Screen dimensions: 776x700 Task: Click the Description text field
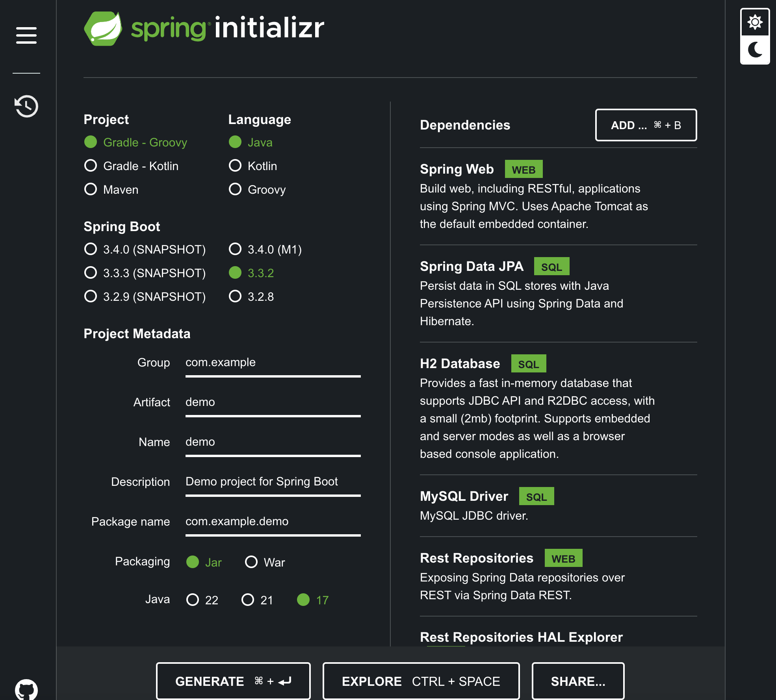[x=273, y=483]
